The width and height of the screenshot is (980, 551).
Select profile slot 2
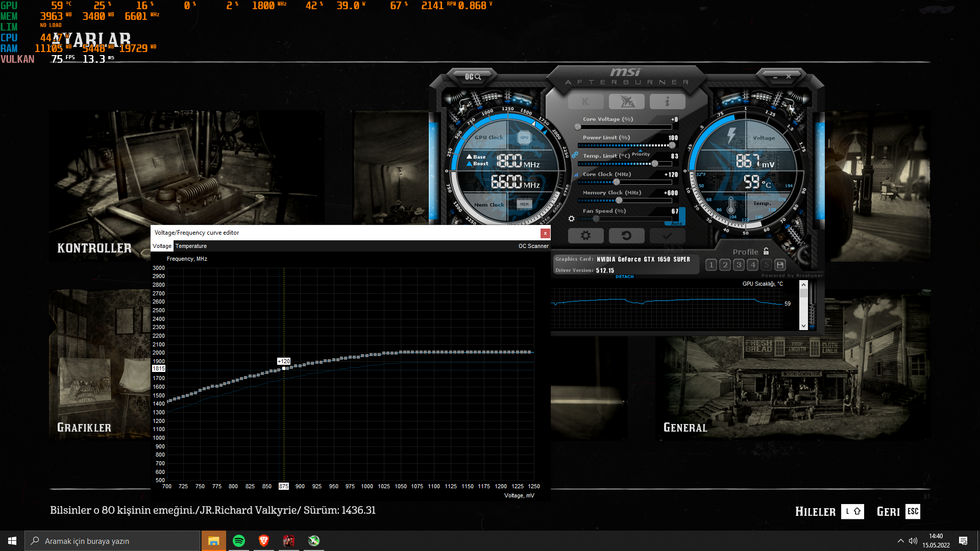coord(725,265)
